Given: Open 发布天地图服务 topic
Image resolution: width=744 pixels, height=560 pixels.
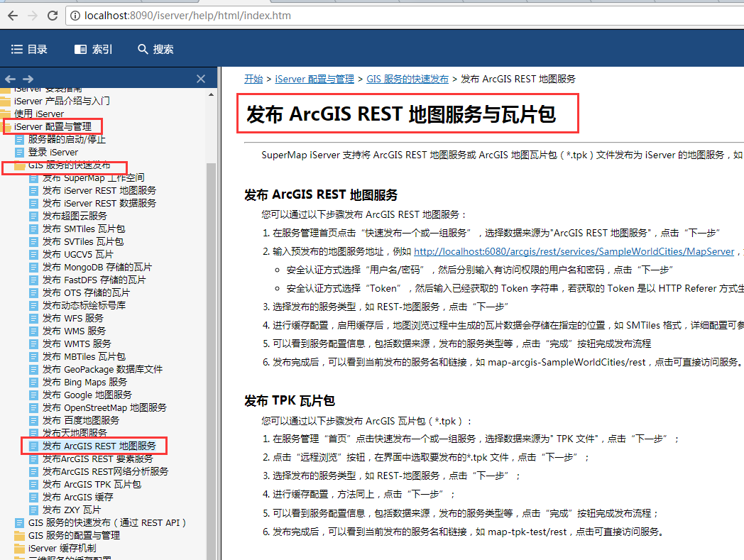Looking at the screenshot, I should pos(75,433).
